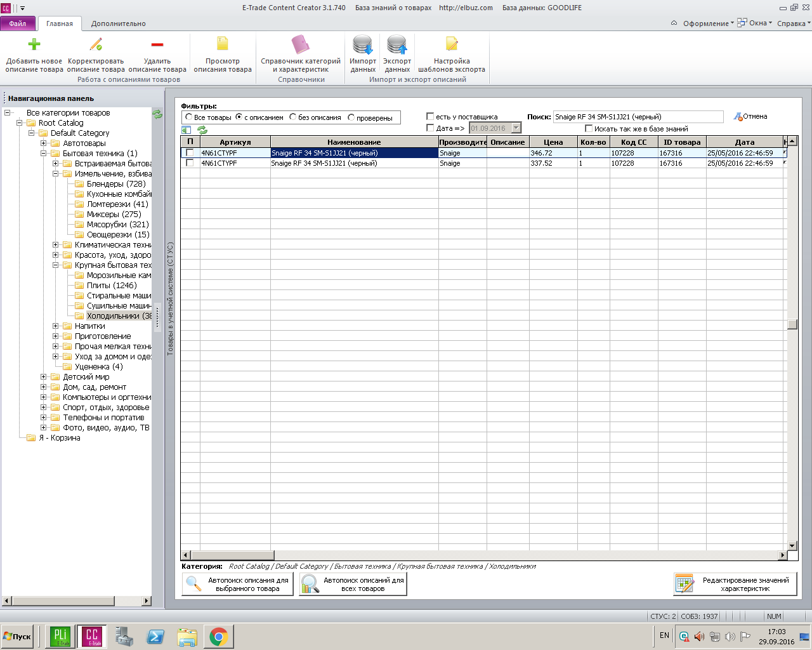The width and height of the screenshot is (812, 650).
Task: Click the Наименование column header
Action: 354,142
